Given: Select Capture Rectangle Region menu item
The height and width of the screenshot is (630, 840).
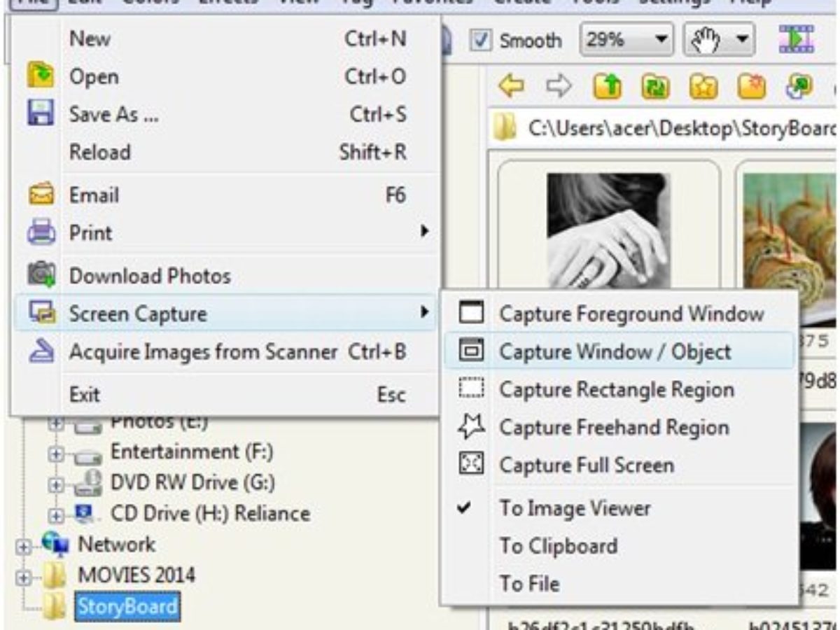Looking at the screenshot, I should click(616, 389).
